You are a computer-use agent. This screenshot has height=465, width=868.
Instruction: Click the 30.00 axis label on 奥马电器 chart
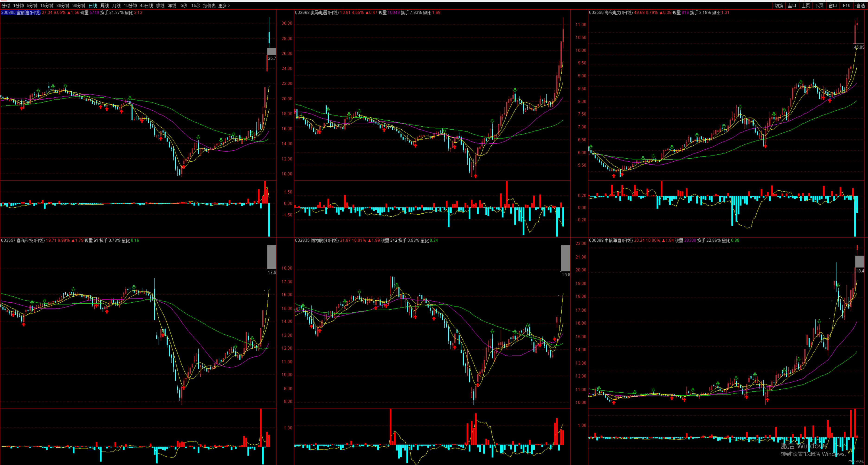click(287, 24)
